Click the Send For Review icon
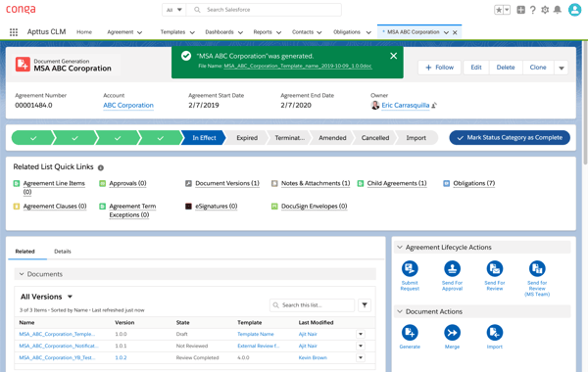 coord(495,268)
